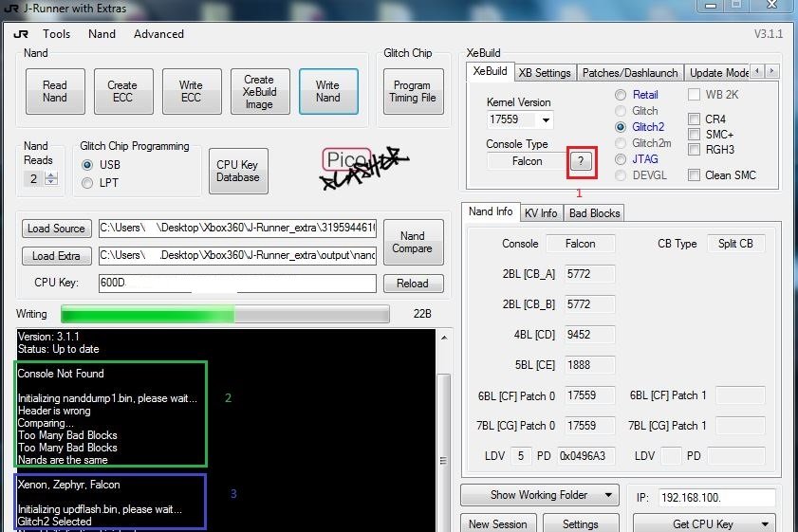
Task: Open the Settings button
Action: (580, 523)
